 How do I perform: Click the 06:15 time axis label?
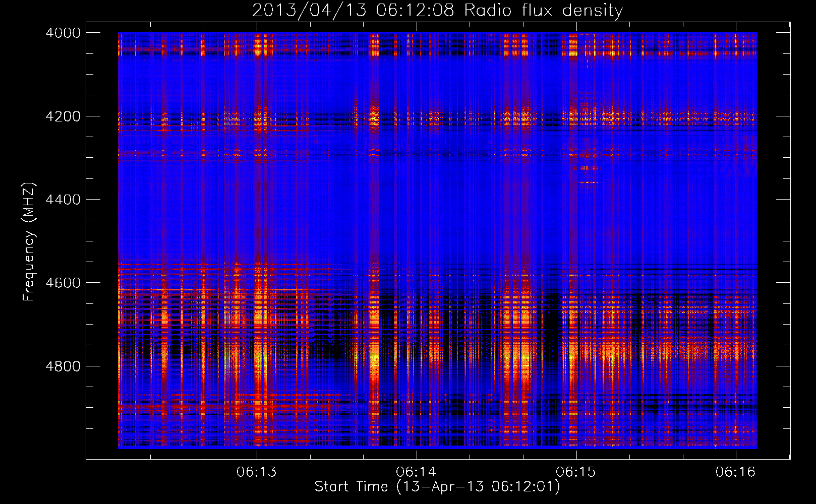click(x=575, y=472)
